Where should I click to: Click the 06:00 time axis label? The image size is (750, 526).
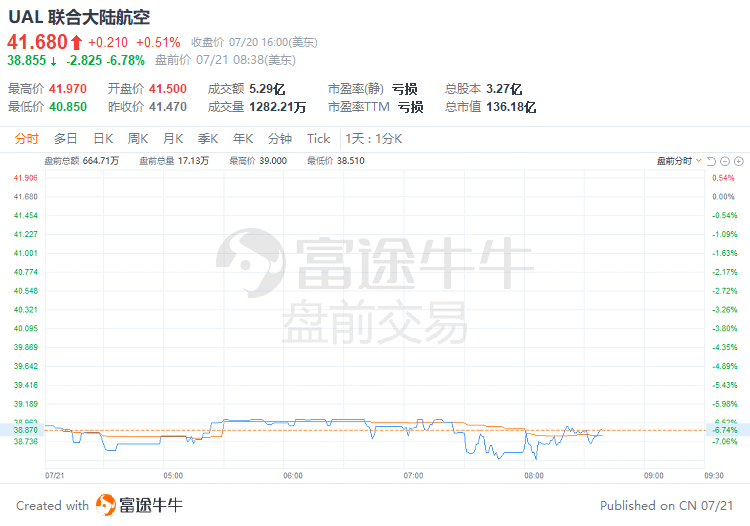coord(293,475)
